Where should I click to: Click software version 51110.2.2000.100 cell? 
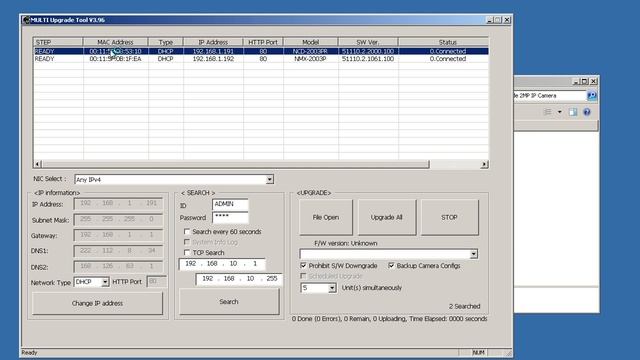(368, 51)
